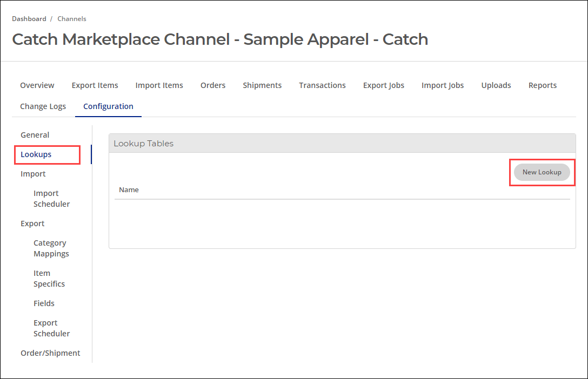
Task: Open the Export Scheduler settings
Action: point(51,328)
